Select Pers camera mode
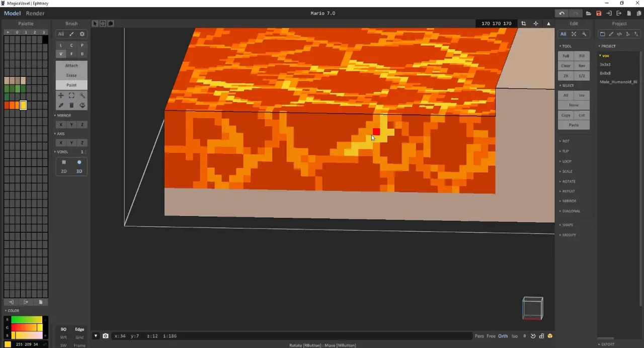The height and width of the screenshot is (348, 644). pos(479,336)
